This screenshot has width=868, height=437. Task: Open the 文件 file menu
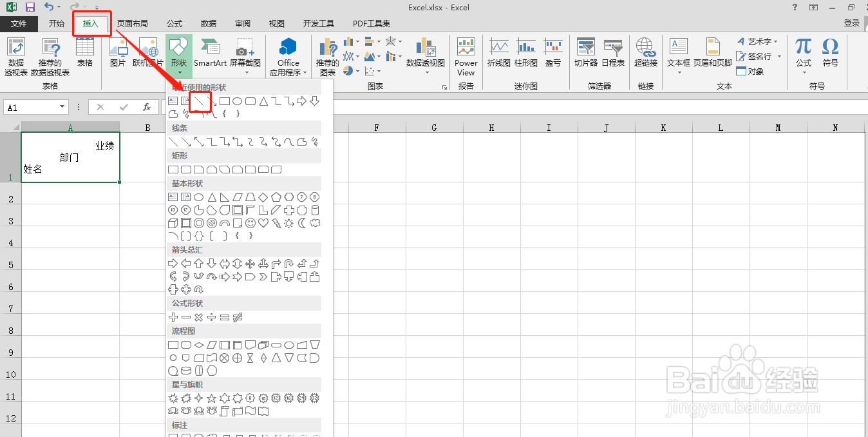tap(19, 23)
